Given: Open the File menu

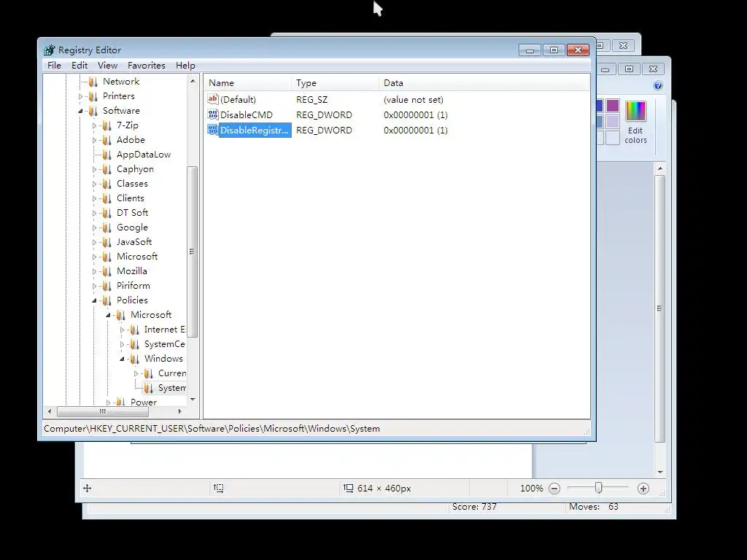Looking at the screenshot, I should tap(54, 65).
